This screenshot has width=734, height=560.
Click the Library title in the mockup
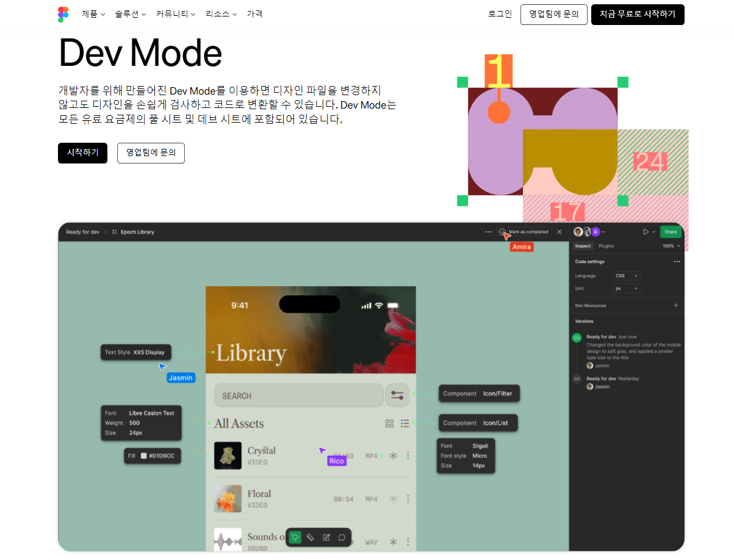251,353
